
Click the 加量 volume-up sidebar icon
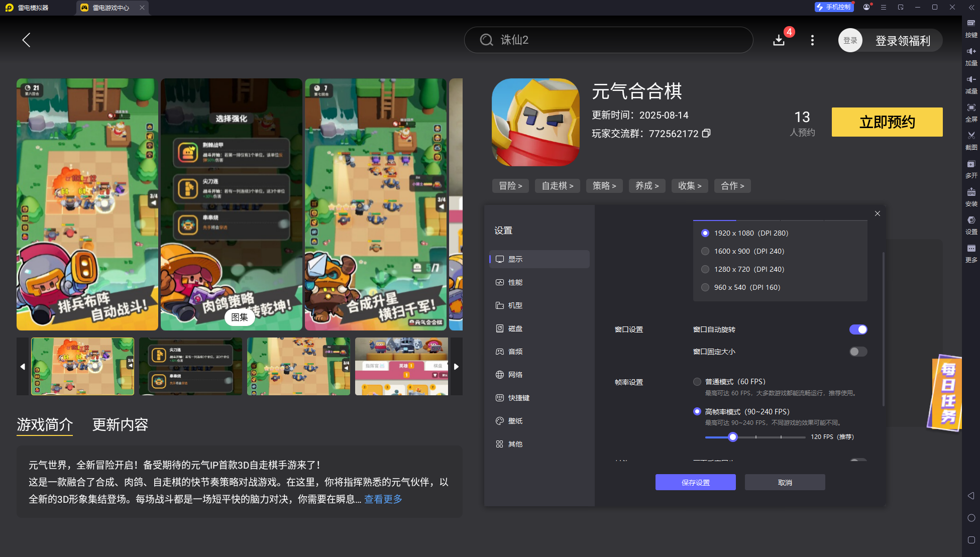coord(971,57)
